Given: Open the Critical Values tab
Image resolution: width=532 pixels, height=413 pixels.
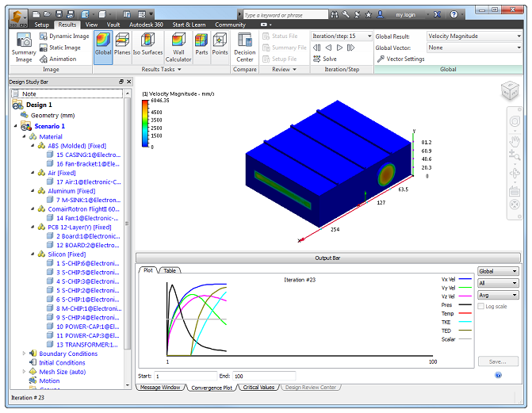Looking at the screenshot, I should pos(258,387).
